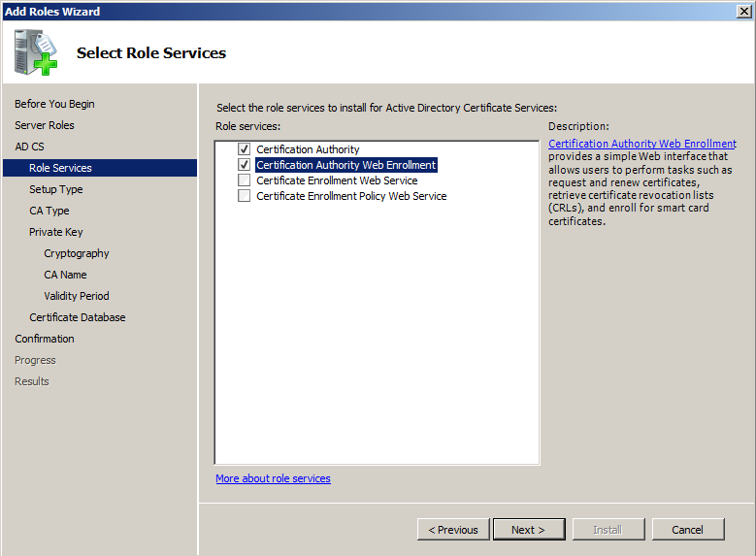Screen dimensions: 756x556
Task: Select the AD CS navigation item
Action: tap(29, 147)
